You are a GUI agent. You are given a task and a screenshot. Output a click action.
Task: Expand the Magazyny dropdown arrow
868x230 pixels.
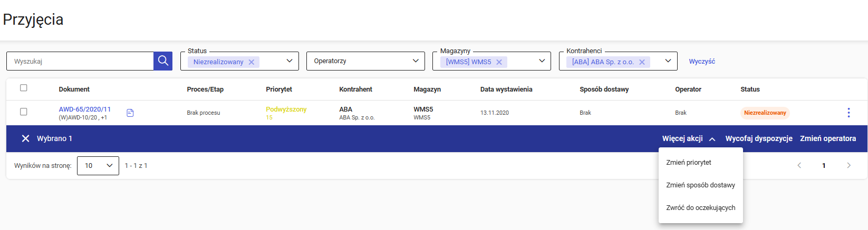(x=542, y=61)
